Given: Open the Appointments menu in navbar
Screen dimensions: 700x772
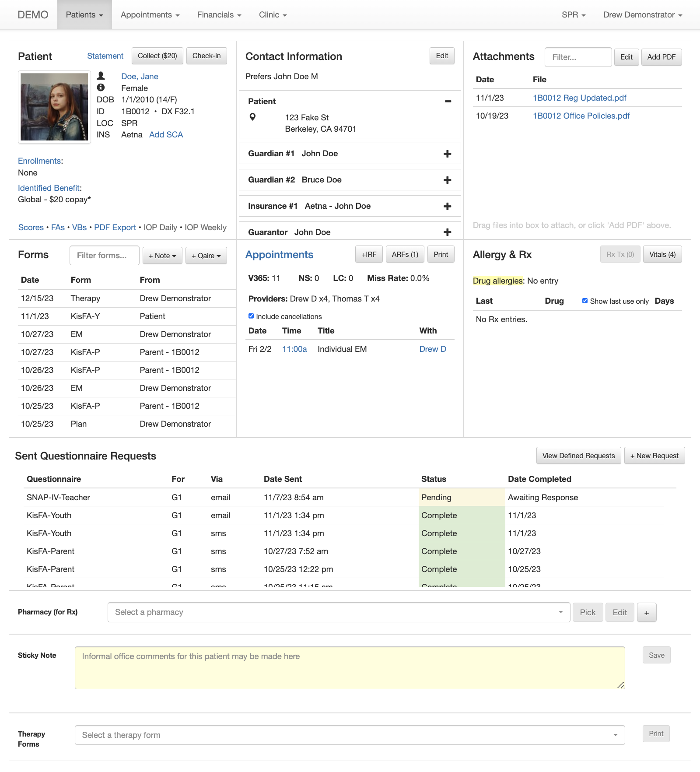Looking at the screenshot, I should 150,15.
